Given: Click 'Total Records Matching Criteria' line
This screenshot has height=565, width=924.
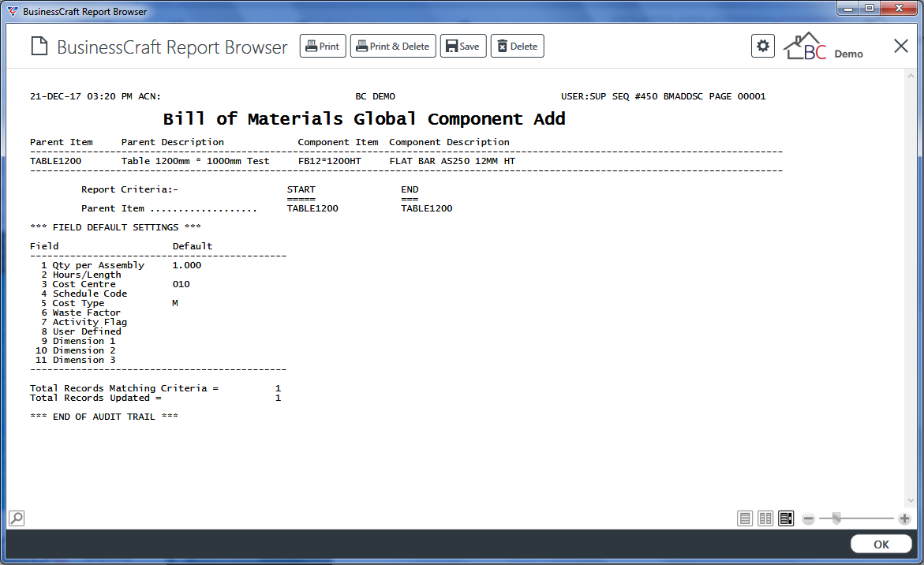Looking at the screenshot, I should (155, 388).
